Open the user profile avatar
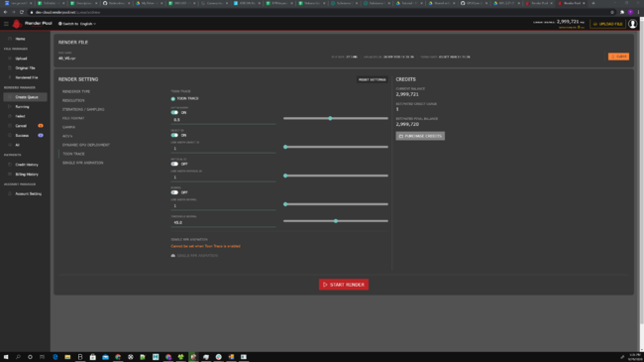Viewport: 644px width, 362px height. (x=632, y=24)
